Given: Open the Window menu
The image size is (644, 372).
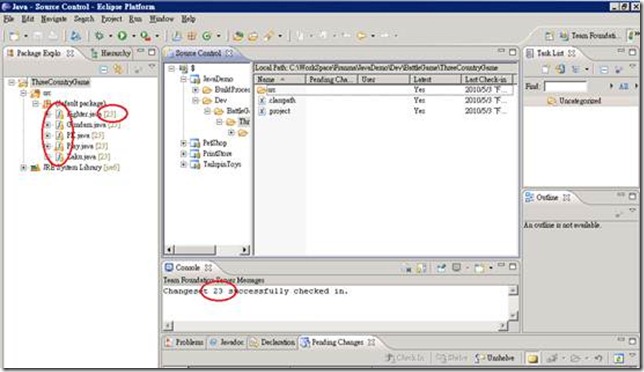Looking at the screenshot, I should coord(161,19).
